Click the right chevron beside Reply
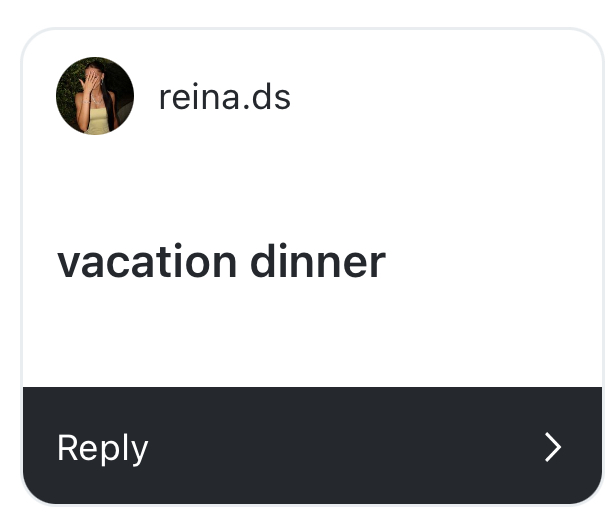The height and width of the screenshot is (520, 610). pyautogui.click(x=553, y=447)
